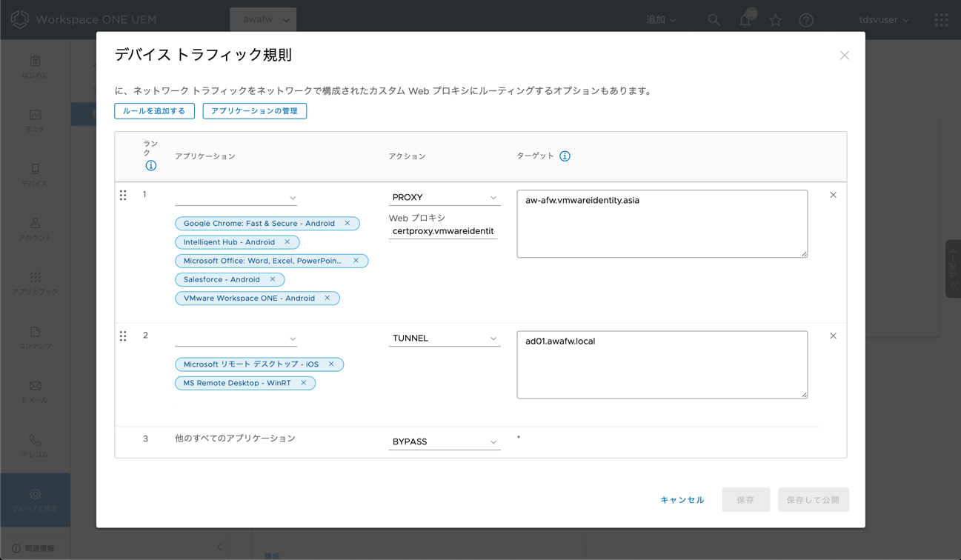Delete rule 1 with its X icon
The image size is (961, 560).
pos(833,196)
